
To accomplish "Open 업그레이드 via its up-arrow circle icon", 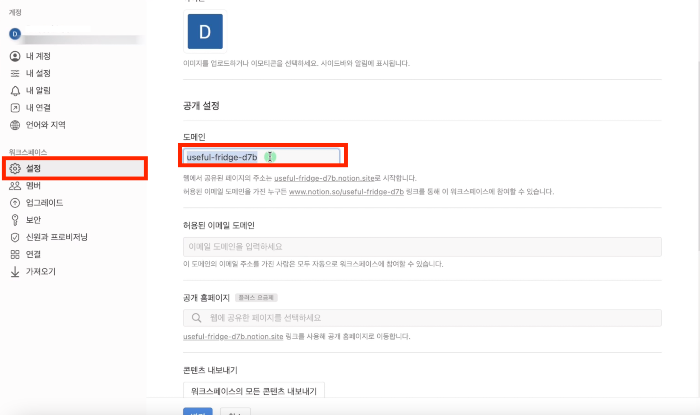I will coord(15,203).
